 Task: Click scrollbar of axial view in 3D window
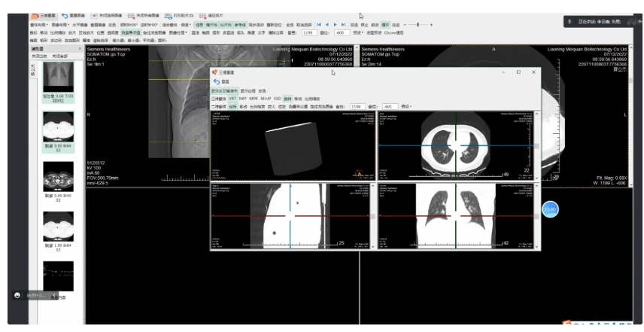tap(536, 146)
